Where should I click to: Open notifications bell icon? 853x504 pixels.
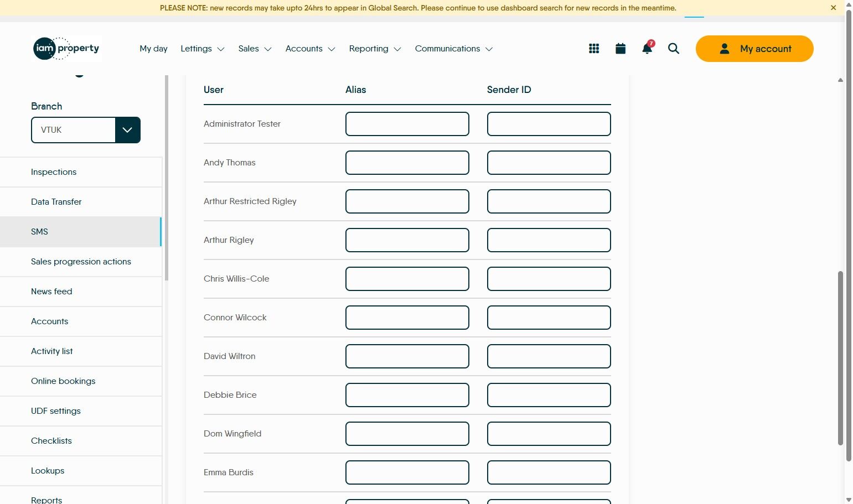647,49
